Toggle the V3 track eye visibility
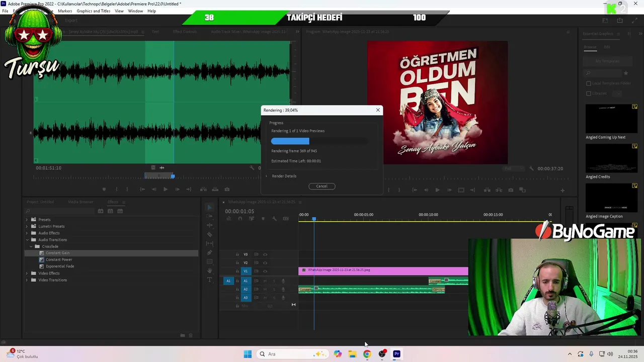The image size is (644, 362). 265,254
